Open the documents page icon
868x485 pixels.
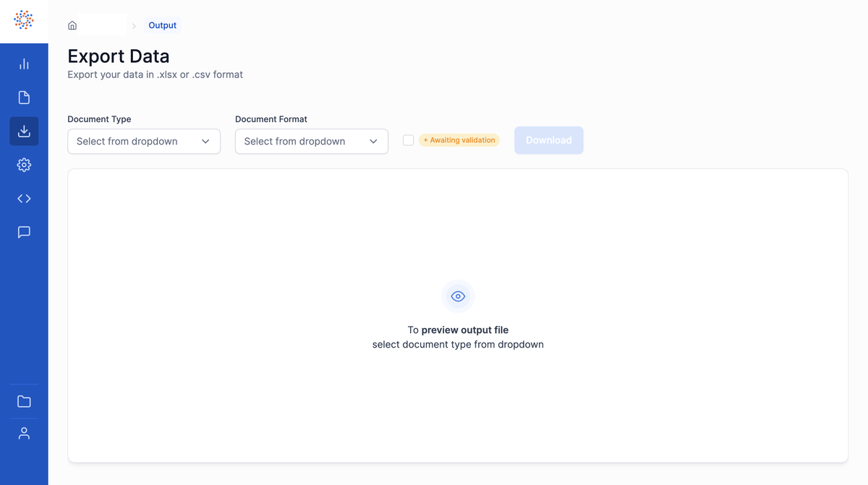tap(24, 98)
